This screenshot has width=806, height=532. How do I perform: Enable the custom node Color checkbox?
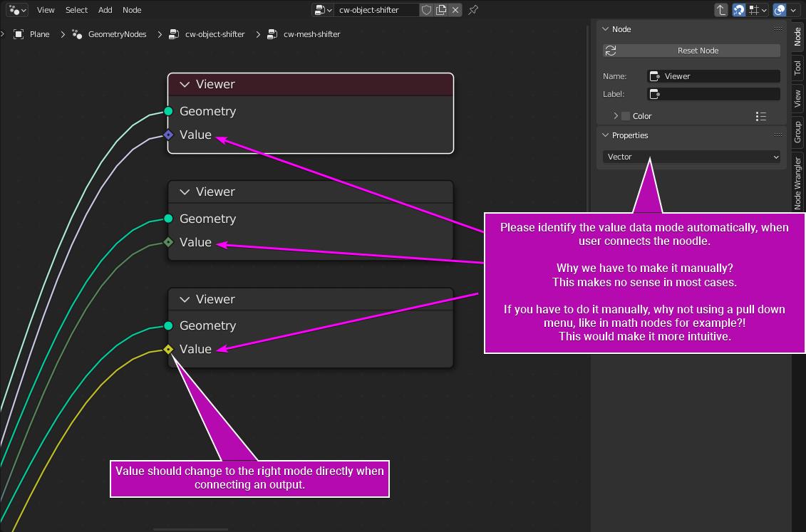[x=626, y=116]
